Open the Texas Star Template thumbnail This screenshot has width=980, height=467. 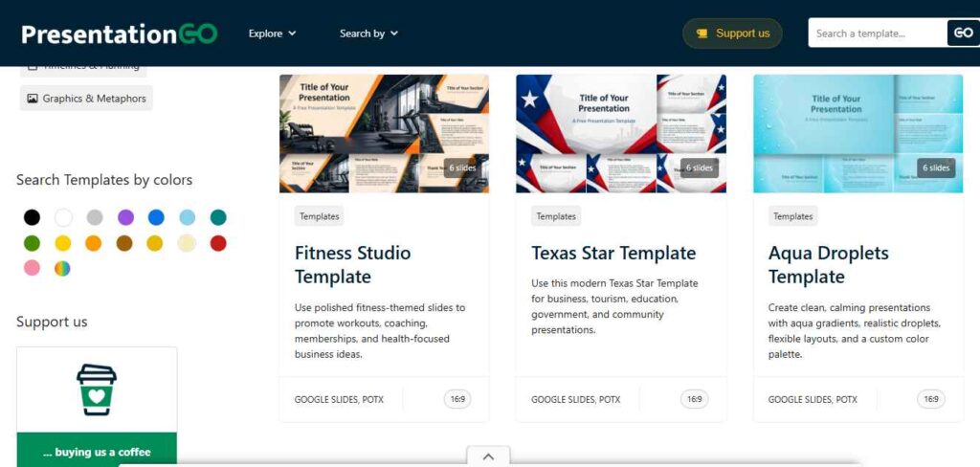(621, 134)
